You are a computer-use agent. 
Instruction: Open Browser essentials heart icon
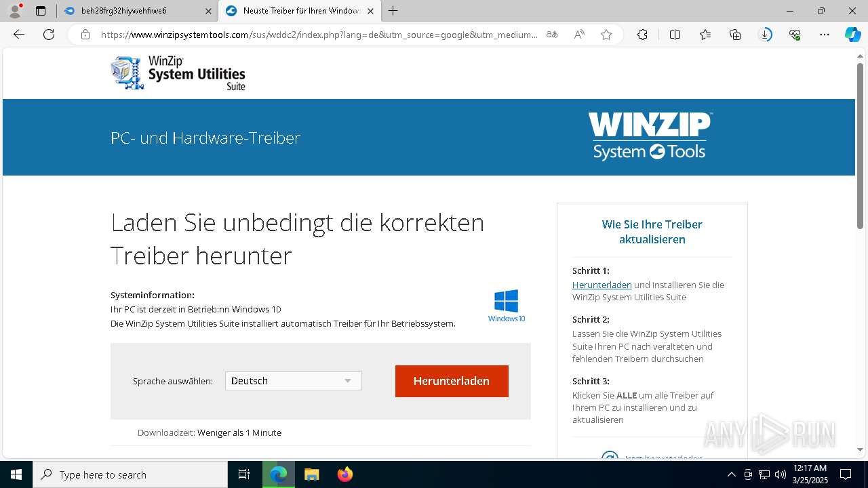coord(795,35)
